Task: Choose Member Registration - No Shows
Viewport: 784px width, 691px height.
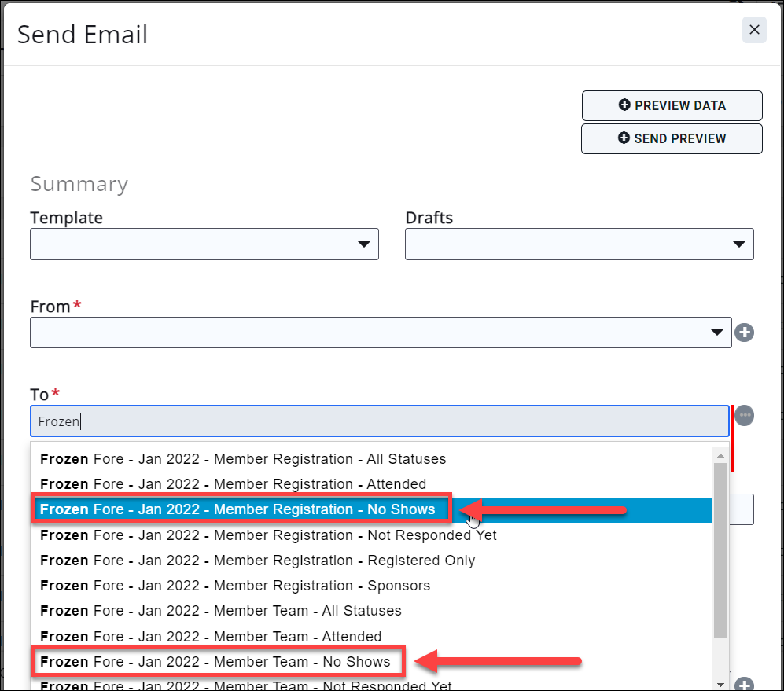Action: pos(237,509)
